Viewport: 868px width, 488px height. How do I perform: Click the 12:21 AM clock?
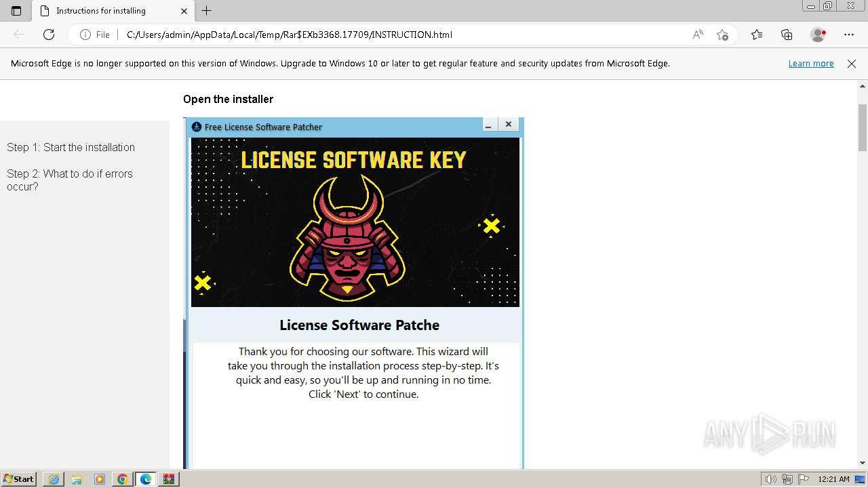point(833,479)
